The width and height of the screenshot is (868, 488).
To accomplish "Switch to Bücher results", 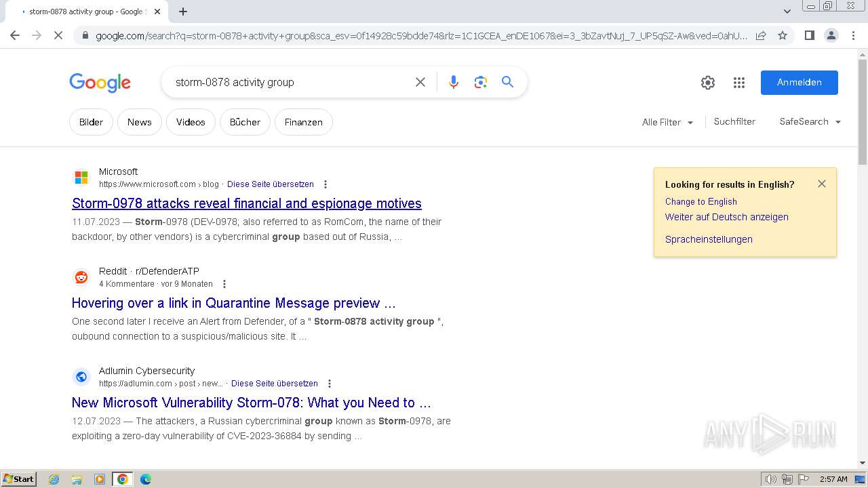I will [245, 122].
